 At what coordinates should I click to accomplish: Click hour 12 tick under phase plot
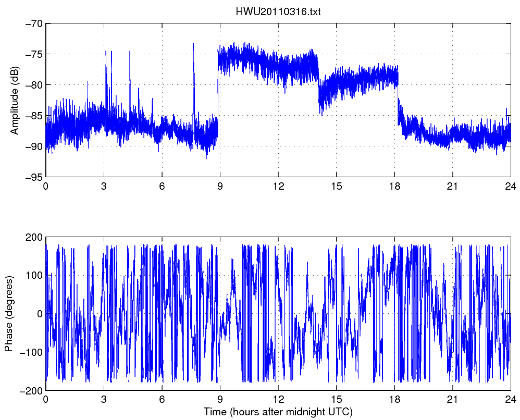(x=278, y=399)
